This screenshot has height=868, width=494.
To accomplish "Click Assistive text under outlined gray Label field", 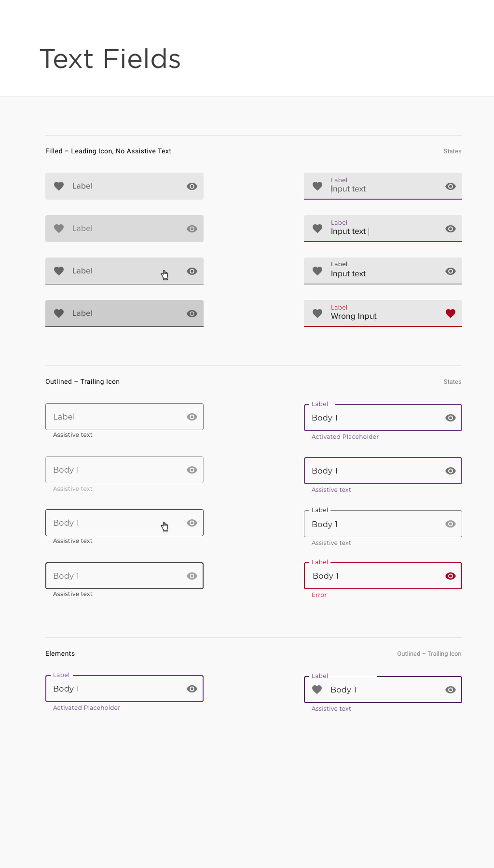I will 72,435.
